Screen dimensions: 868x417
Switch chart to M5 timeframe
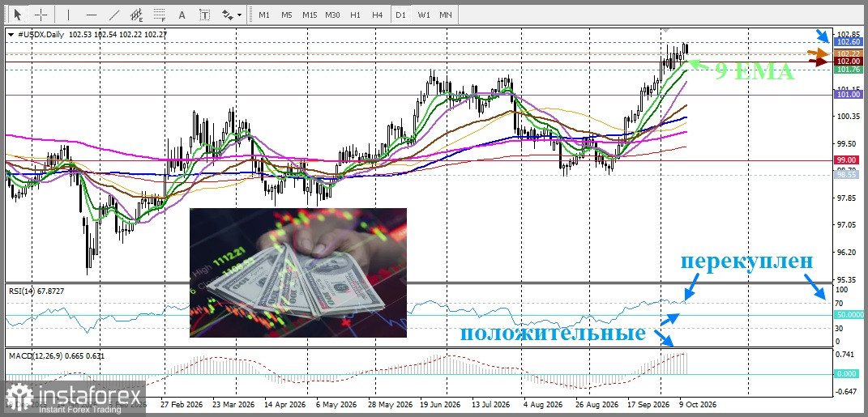[287, 15]
